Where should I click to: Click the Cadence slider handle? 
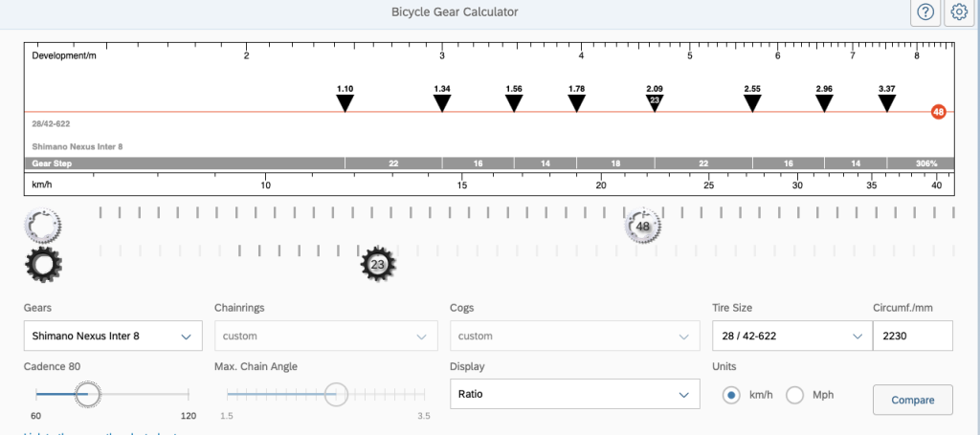point(87,393)
